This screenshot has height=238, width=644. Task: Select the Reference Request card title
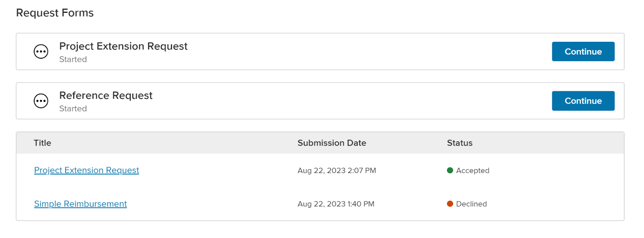(106, 96)
